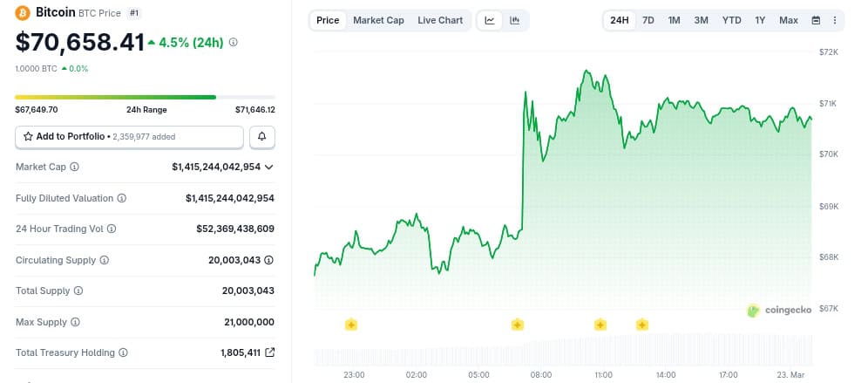This screenshot has width=868, height=383.
Task: Open chart more options menu
Action: pos(835,20)
